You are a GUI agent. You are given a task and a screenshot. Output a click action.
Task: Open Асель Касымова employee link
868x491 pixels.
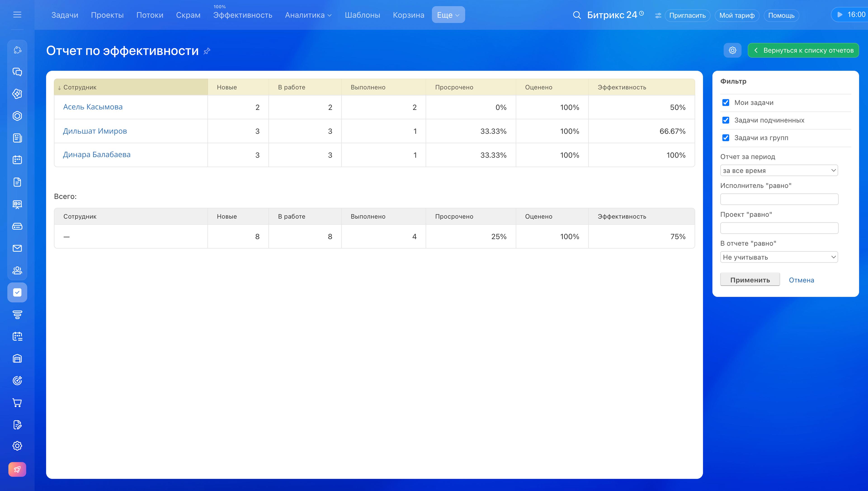coord(93,107)
